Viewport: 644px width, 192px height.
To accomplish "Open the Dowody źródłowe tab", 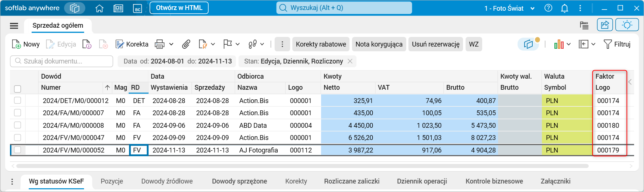I will [167, 181].
